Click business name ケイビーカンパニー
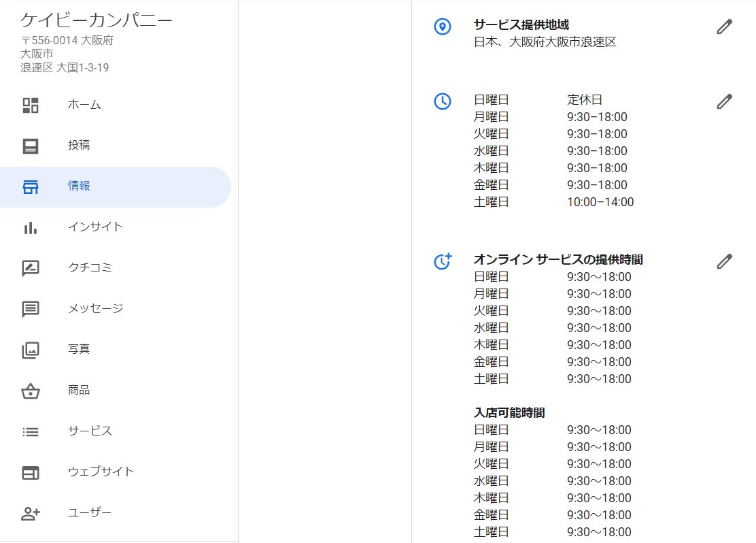The image size is (756, 543). (97, 20)
